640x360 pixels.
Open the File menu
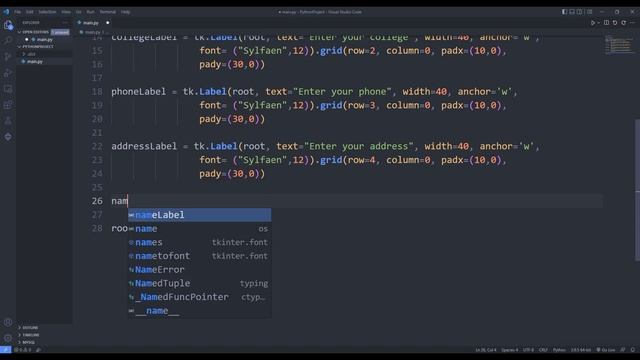[18, 12]
